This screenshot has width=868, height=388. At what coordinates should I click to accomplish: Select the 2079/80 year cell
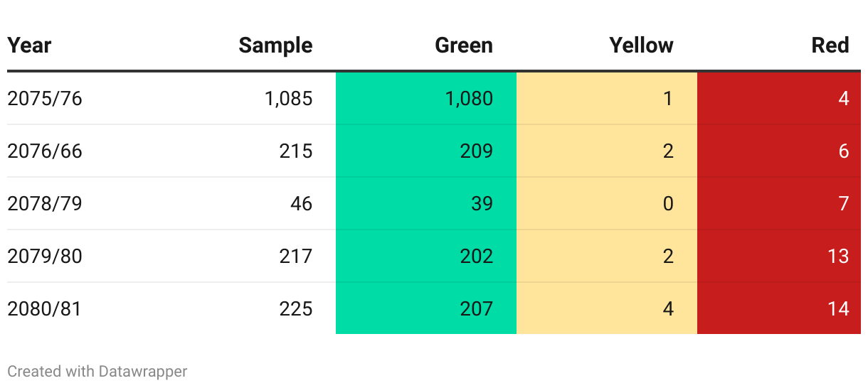(x=45, y=256)
